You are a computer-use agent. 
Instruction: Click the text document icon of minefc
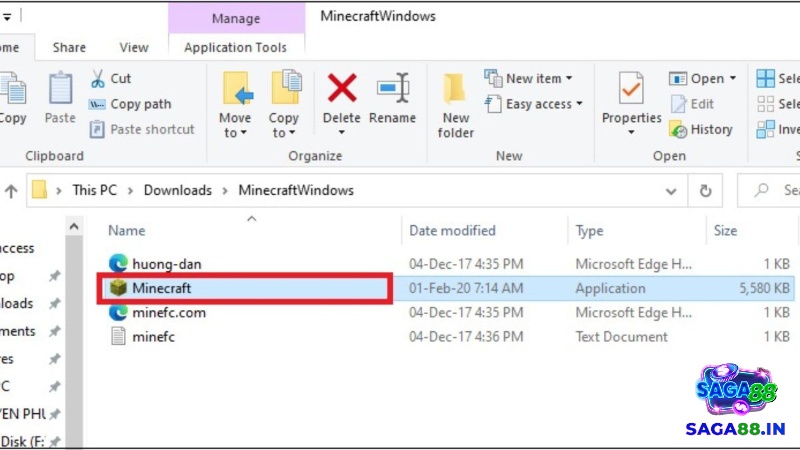(x=118, y=337)
